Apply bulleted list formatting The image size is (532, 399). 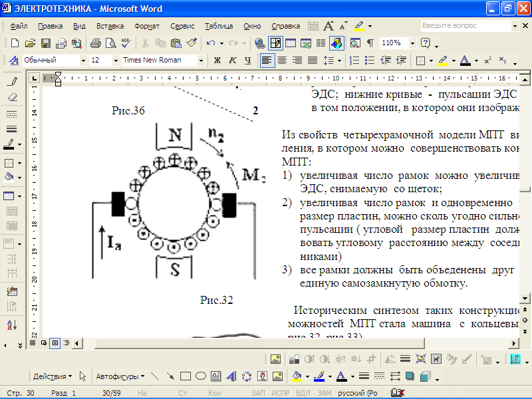pyautogui.click(x=370, y=61)
